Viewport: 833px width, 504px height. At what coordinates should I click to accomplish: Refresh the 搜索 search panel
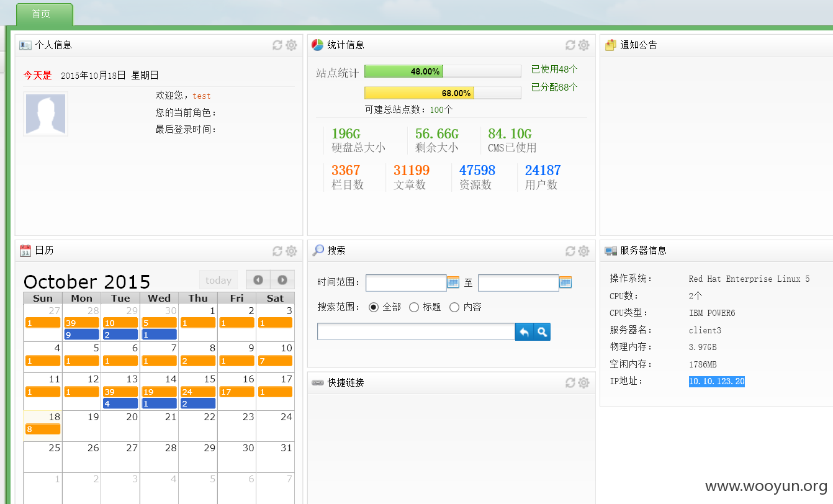click(570, 251)
